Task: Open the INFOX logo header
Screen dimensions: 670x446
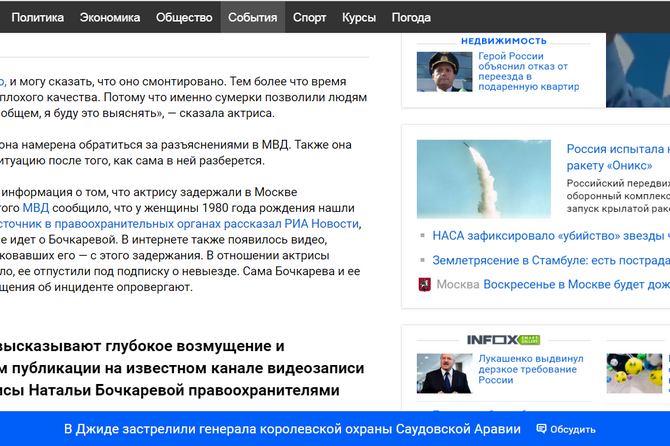Action: (x=504, y=340)
